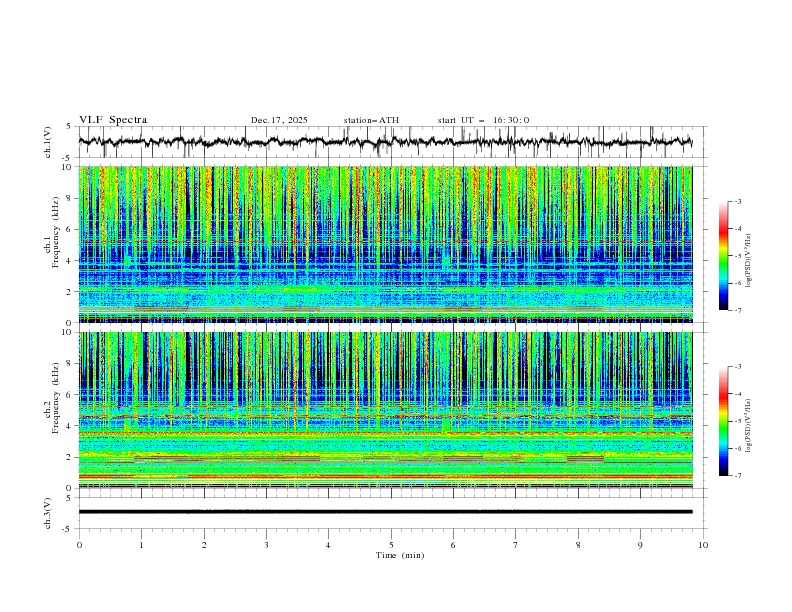Click inside the ch.1 spectrogram panel
This screenshot has height=612, width=792.
point(390,245)
